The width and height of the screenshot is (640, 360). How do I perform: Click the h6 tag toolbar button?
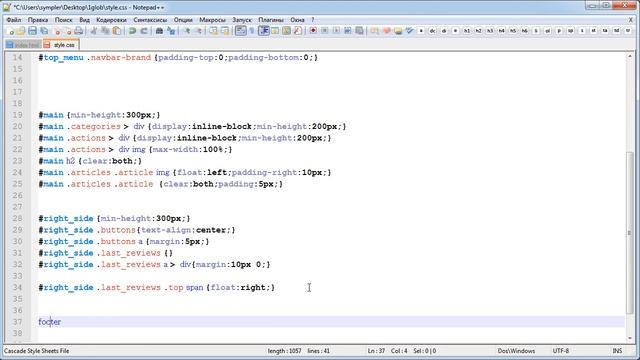pyautogui.click(x=524, y=31)
